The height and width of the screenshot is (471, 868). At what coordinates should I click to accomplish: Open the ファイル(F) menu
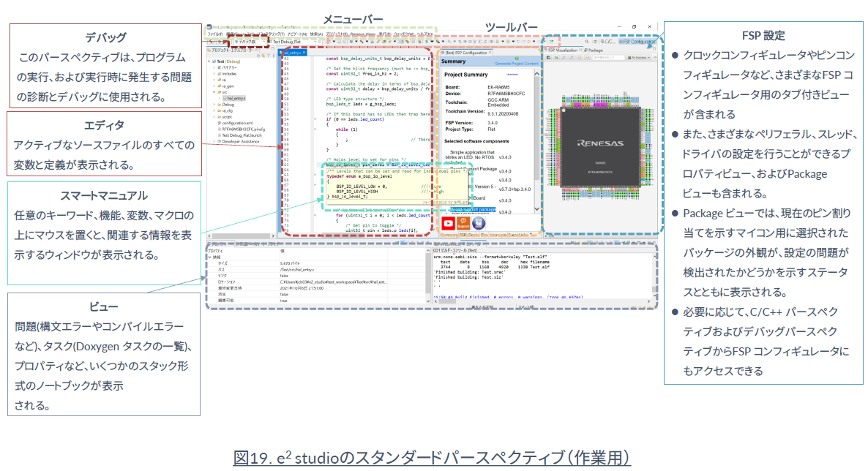pyautogui.click(x=214, y=34)
